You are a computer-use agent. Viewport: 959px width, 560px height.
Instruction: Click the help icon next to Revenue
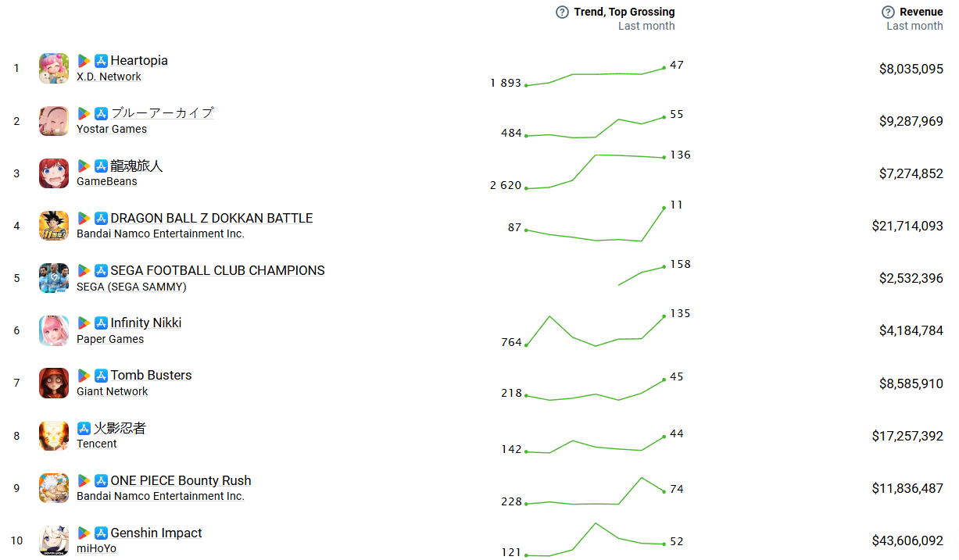click(x=888, y=12)
